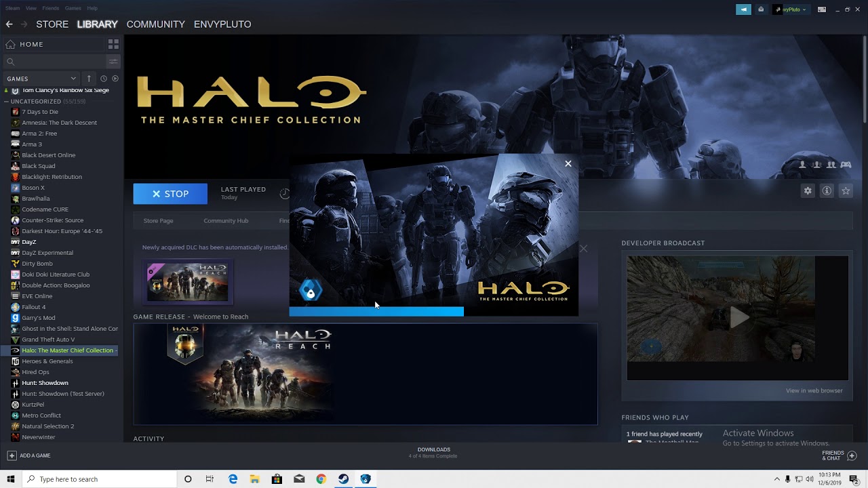Click the controller support icon
This screenshot has height=488, width=868.
pyautogui.click(x=846, y=165)
